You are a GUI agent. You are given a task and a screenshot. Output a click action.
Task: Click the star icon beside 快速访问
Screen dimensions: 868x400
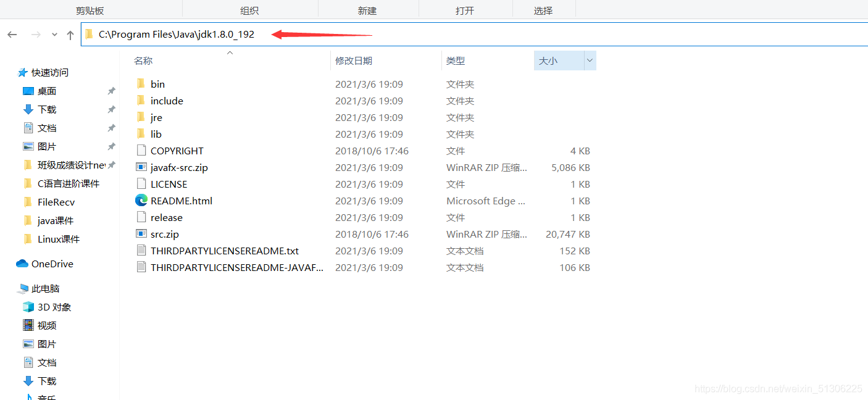[23, 72]
